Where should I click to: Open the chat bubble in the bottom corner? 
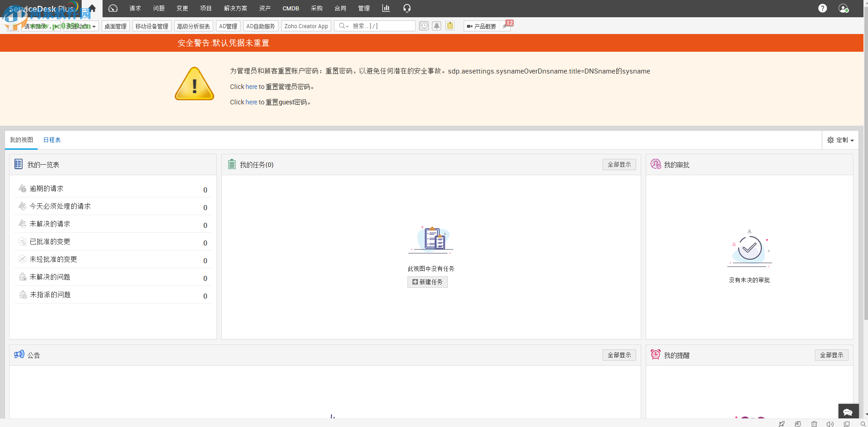pos(848,412)
